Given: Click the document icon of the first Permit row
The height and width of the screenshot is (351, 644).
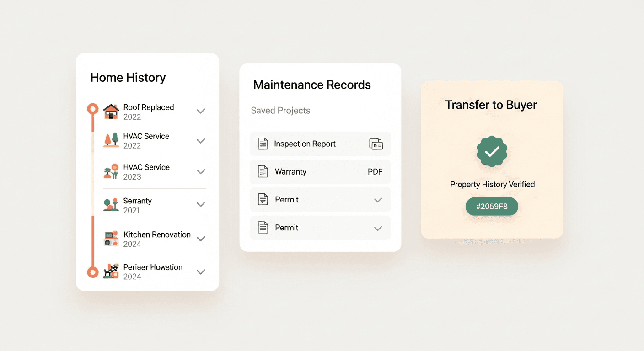Looking at the screenshot, I should [263, 200].
